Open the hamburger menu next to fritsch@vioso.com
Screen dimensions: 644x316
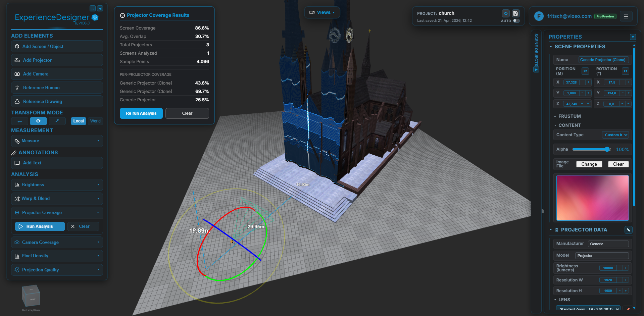(x=626, y=16)
